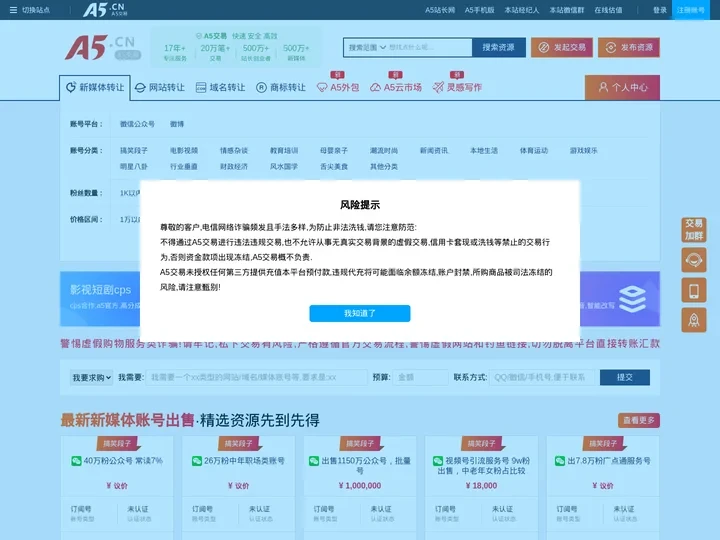Open A5云市场 tab
720x540 pixels.
[396, 88]
